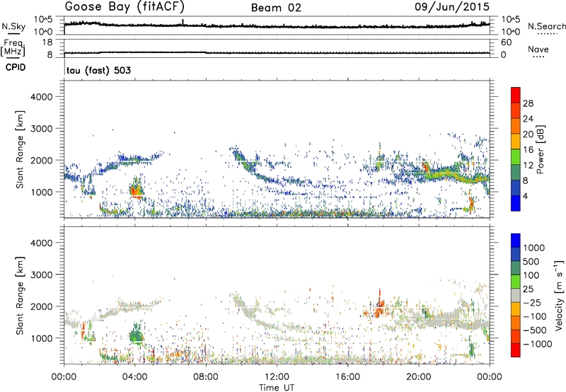Click the "-1000" label on Velocity colorbar
This screenshot has height=392, width=566.
click(537, 344)
